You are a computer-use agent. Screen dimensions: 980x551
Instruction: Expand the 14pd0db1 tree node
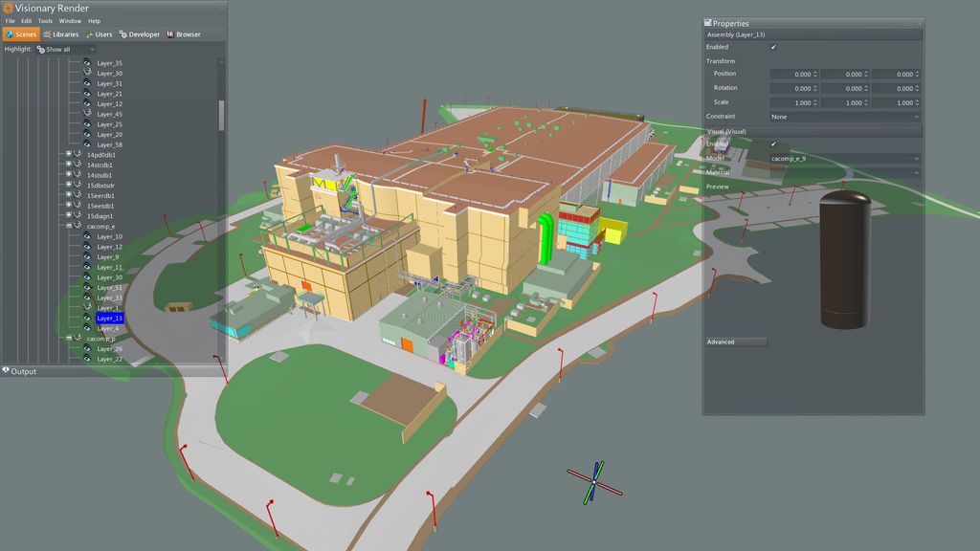coord(69,154)
